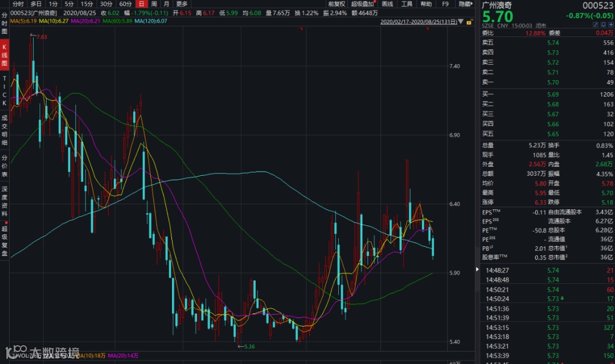The width and height of the screenshot is (615, 364).
Task: Click the 股息率 0.35 value
Action: (540, 258)
